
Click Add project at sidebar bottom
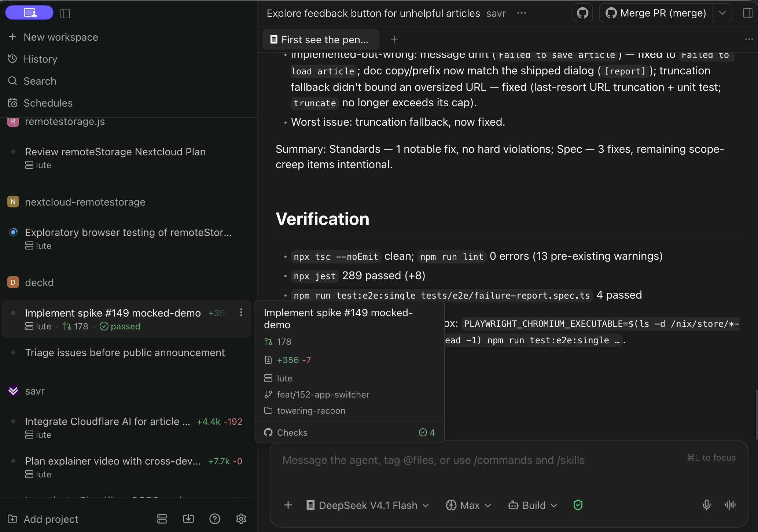43,519
